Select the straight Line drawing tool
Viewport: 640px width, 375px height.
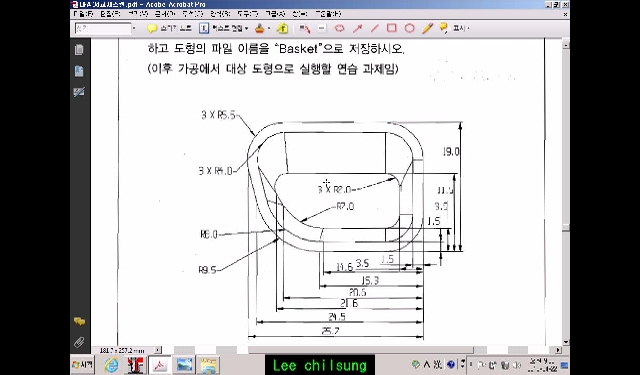coord(374,28)
